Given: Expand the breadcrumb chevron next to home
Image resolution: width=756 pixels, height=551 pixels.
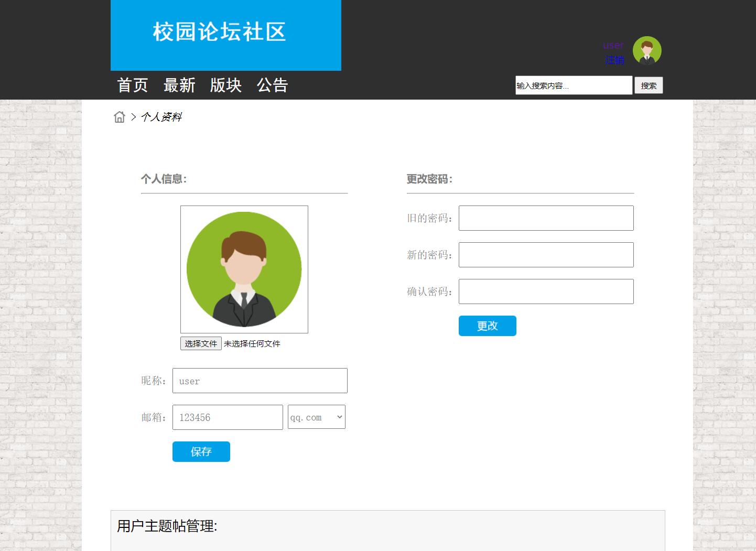Looking at the screenshot, I should click(x=133, y=117).
